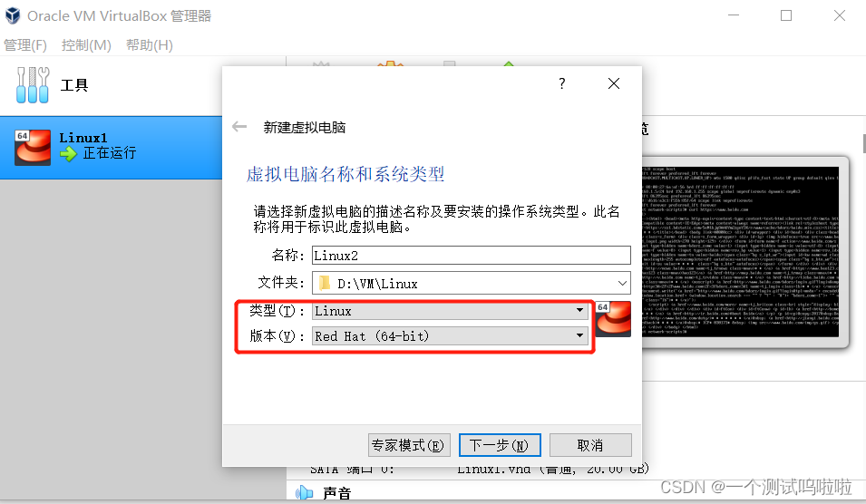Click the 声音 section header
The height and width of the screenshot is (504, 866).
click(337, 493)
